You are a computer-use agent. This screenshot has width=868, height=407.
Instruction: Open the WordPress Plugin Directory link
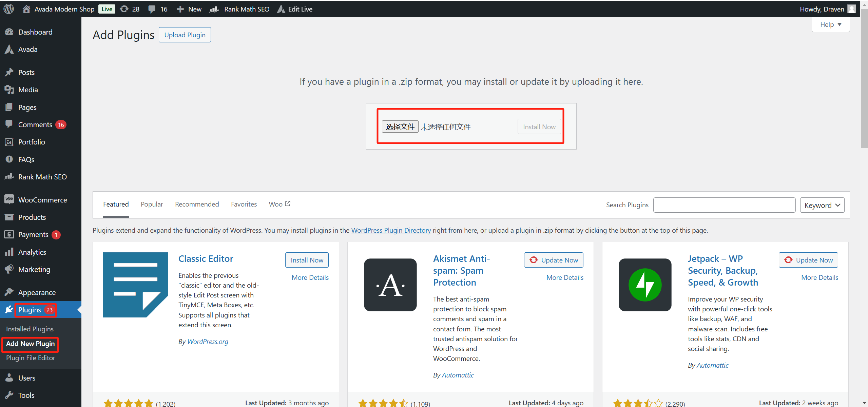click(x=390, y=230)
